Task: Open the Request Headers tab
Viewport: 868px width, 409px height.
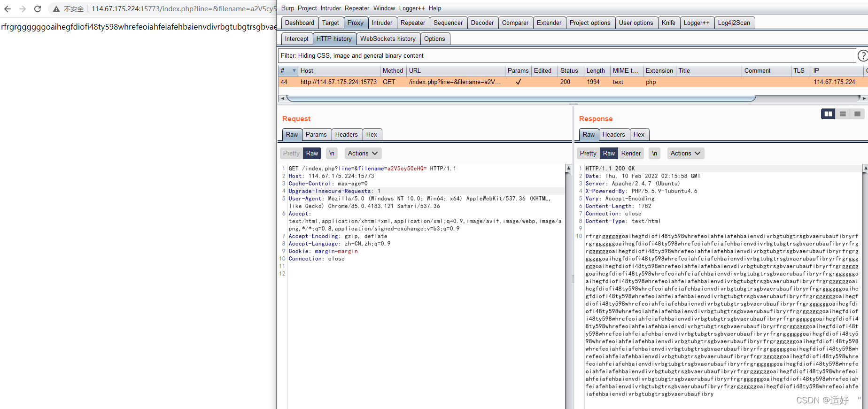Action: pos(347,134)
